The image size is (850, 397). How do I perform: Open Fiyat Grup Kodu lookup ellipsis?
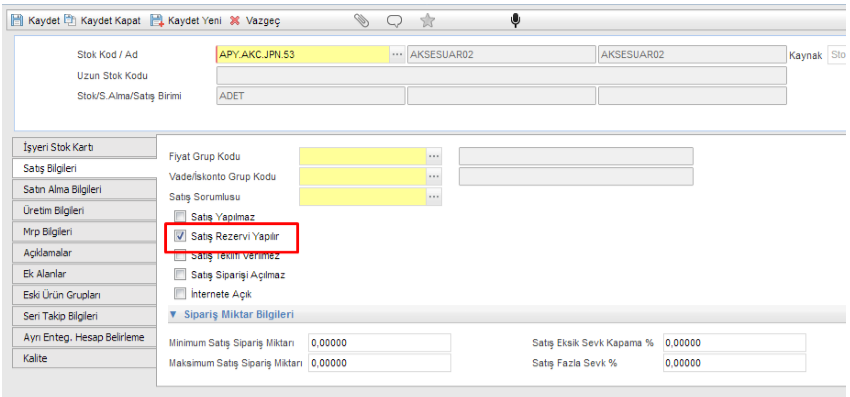click(x=434, y=156)
